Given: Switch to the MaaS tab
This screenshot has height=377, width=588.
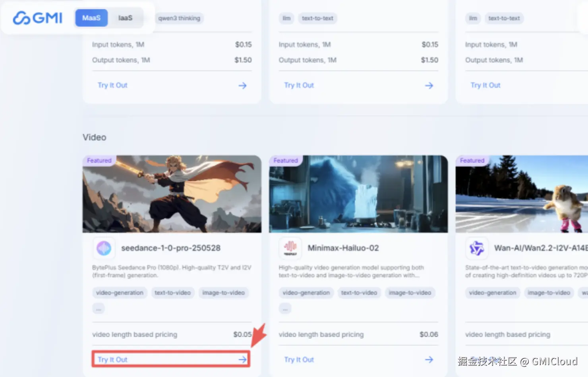Looking at the screenshot, I should (91, 18).
